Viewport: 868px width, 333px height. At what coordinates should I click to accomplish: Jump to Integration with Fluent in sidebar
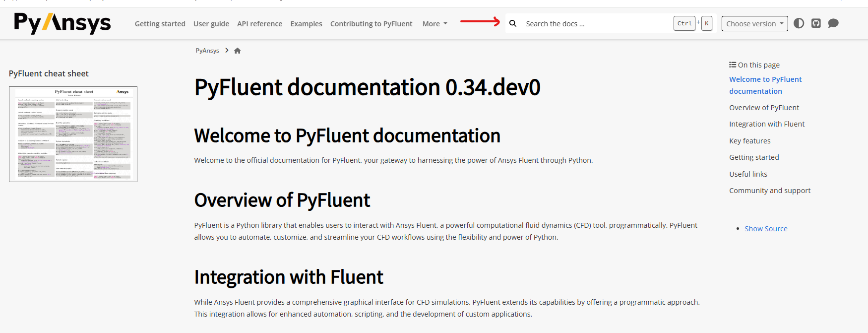767,124
